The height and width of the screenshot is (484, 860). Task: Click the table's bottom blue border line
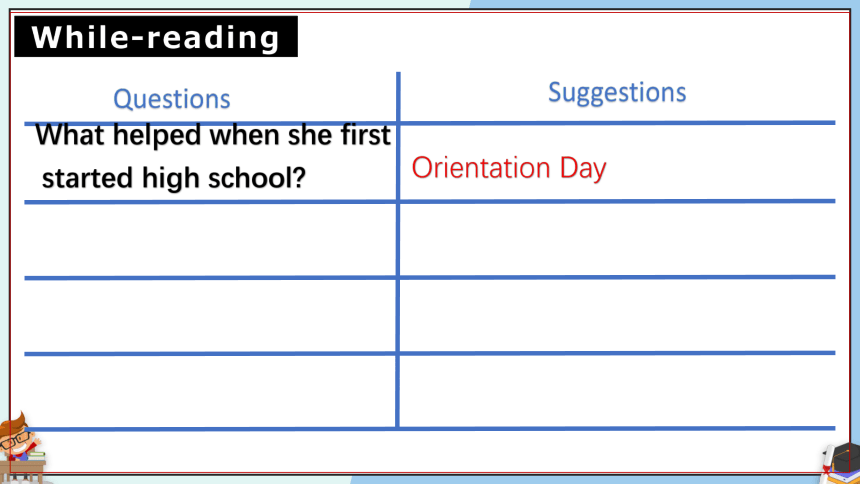430,429
